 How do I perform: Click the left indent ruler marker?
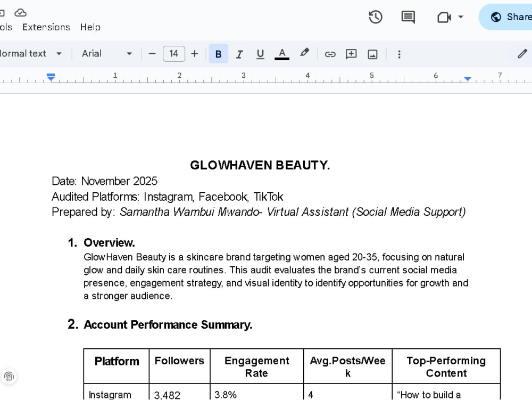51,77
